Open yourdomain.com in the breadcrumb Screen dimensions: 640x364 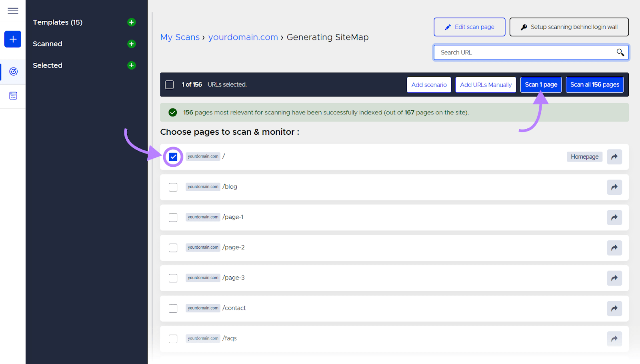[243, 37]
